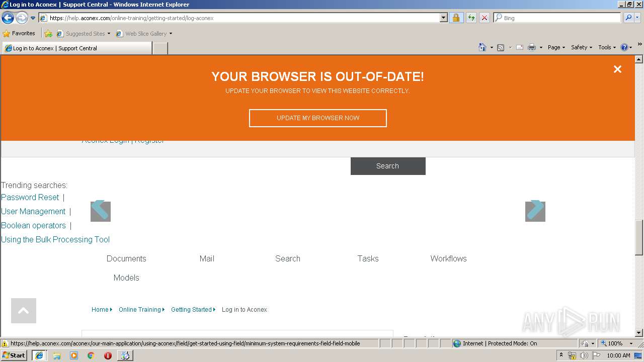Click the volume speaker tray icon
This screenshot has height=362, width=644.
pyautogui.click(x=584, y=355)
